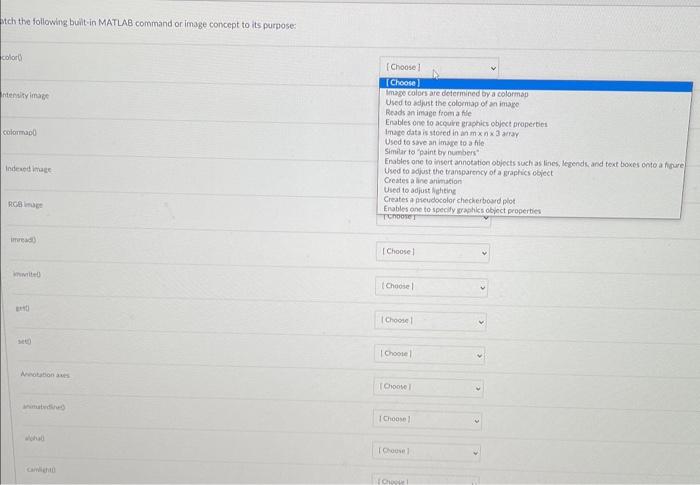Pick 'Used to save an image to a file'
The height and width of the screenshot is (485, 700).
click(434, 143)
